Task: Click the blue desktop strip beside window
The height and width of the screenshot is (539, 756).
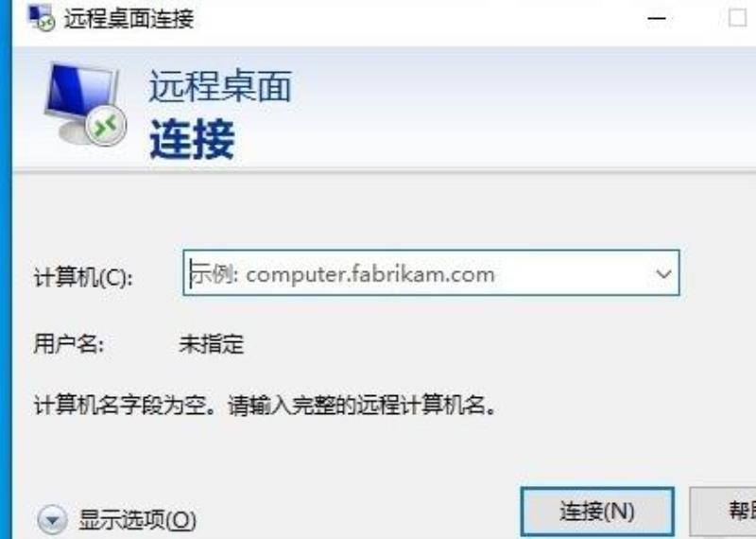Action: click(6, 269)
